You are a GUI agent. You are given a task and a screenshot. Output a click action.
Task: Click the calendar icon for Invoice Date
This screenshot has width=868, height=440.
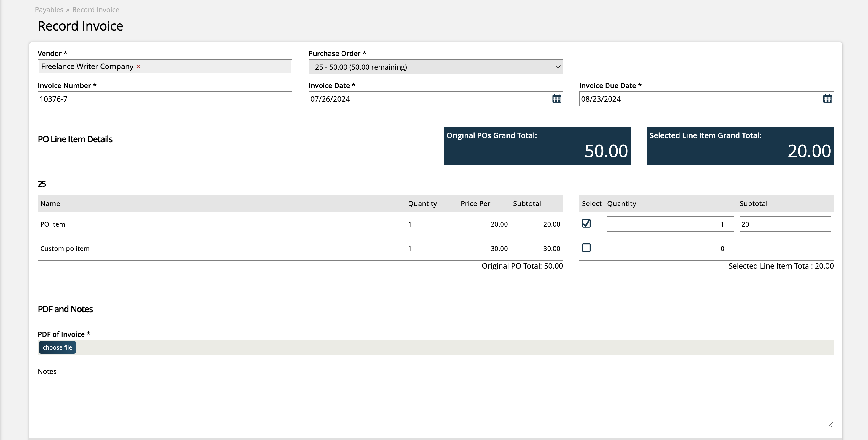tap(557, 98)
